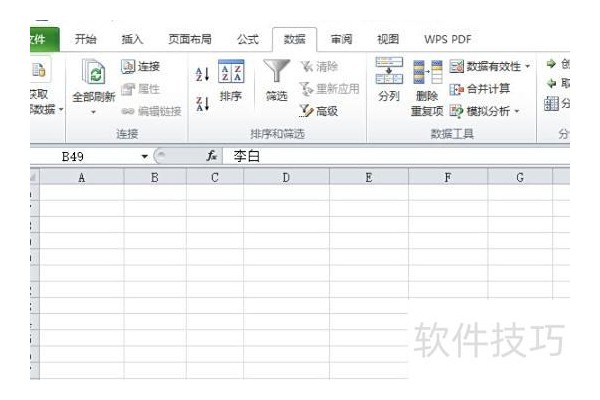Screen dimensions: 600x400
Task: Expand the 获取外部数据 dropdown arrow
Action: point(61,110)
